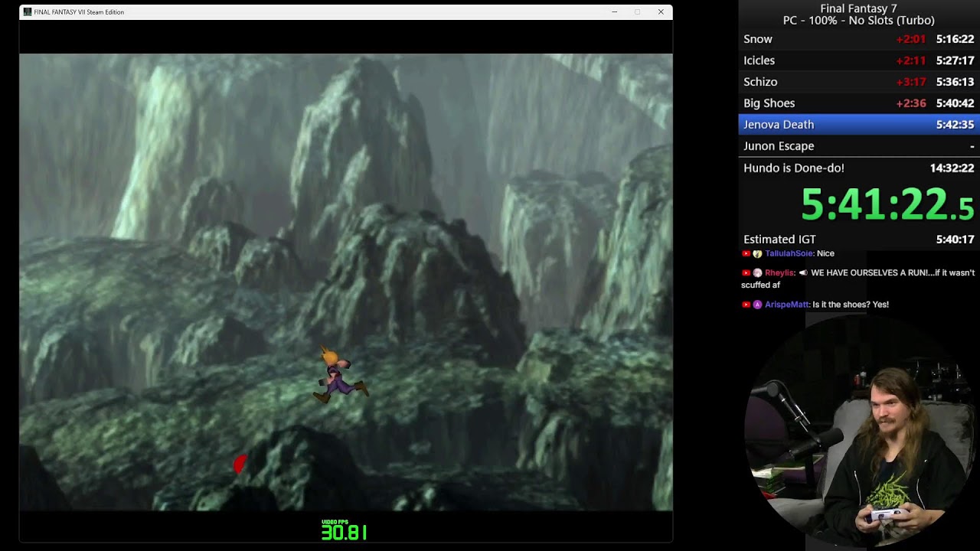Click the 5:36:13 split time
This screenshot has width=980, height=551.
click(955, 82)
